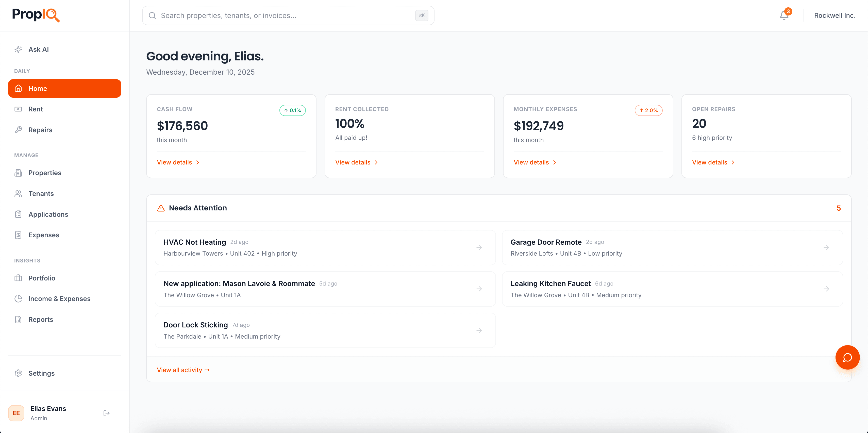This screenshot has width=868, height=433.
Task: Open Repairs via the wrench icon
Action: (19, 130)
